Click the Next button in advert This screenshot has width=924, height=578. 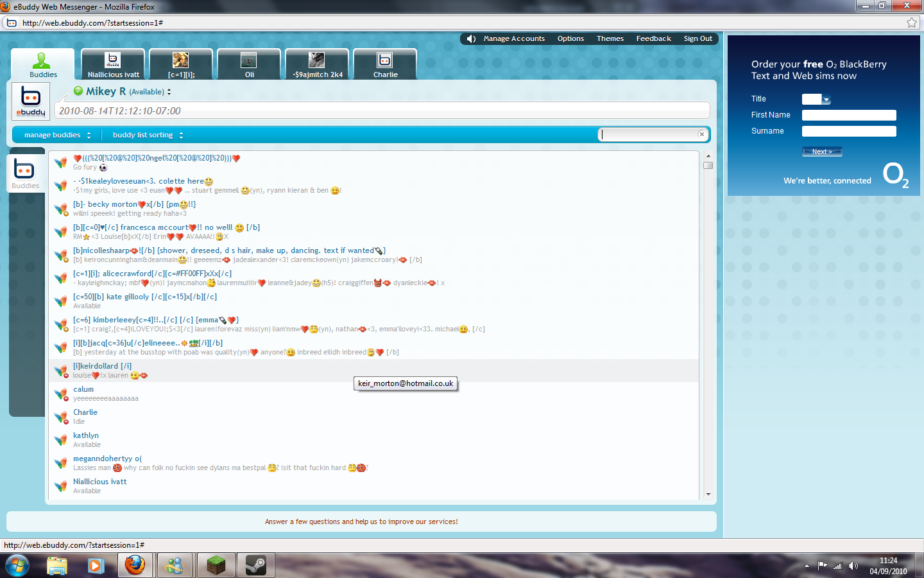point(822,152)
